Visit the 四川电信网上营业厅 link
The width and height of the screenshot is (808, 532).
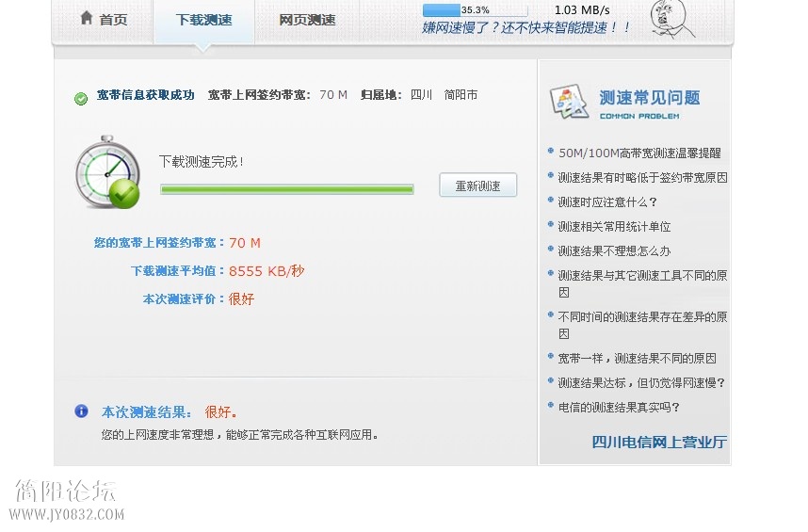pyautogui.click(x=659, y=442)
